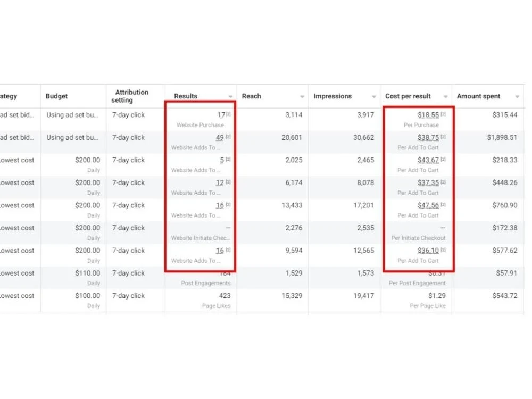The width and height of the screenshot is (532, 399).
Task: Open the Impressions column dropdown arrow
Action: [x=373, y=97]
